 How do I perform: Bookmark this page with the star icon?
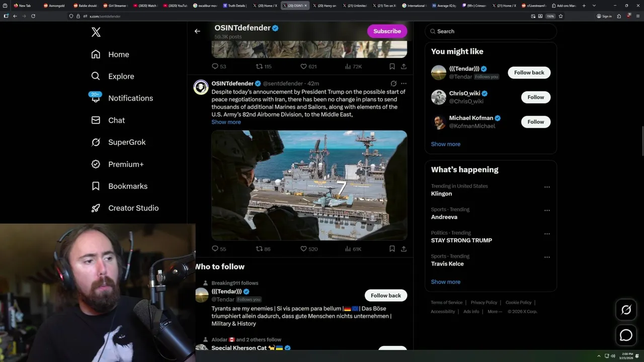tap(560, 16)
